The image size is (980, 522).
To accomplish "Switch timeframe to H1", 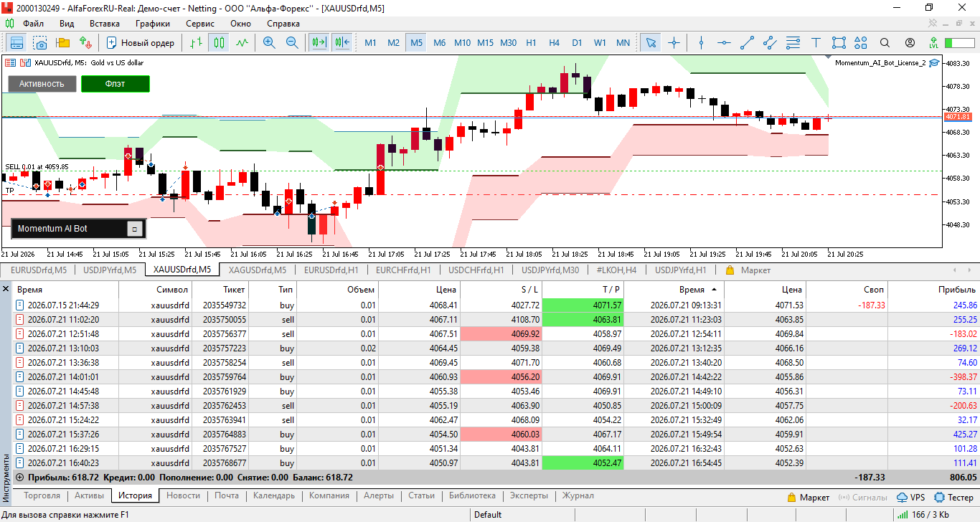I will [531, 43].
